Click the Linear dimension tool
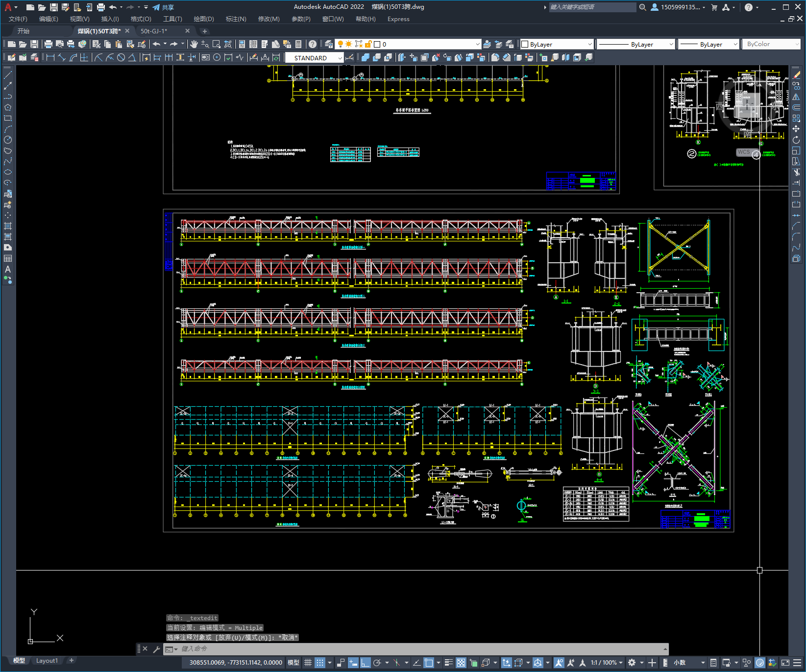 [50, 57]
